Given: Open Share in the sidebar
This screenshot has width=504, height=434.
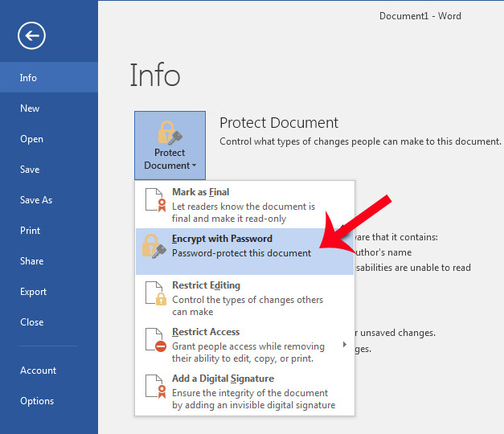Looking at the screenshot, I should (x=31, y=261).
